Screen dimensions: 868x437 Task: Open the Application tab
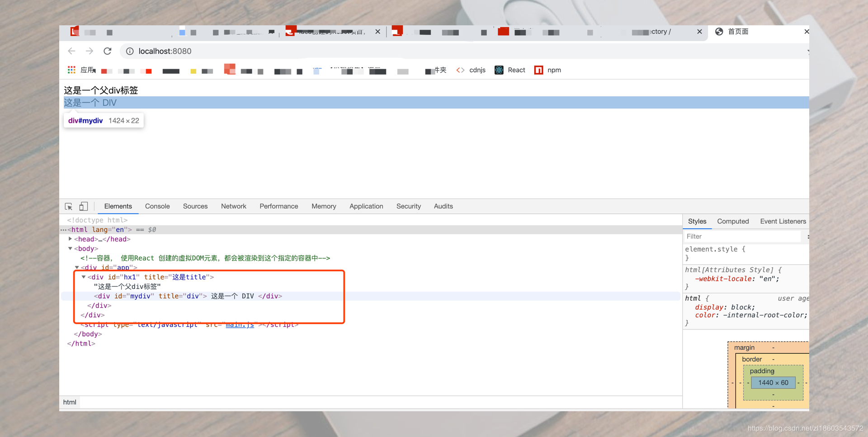(366, 206)
